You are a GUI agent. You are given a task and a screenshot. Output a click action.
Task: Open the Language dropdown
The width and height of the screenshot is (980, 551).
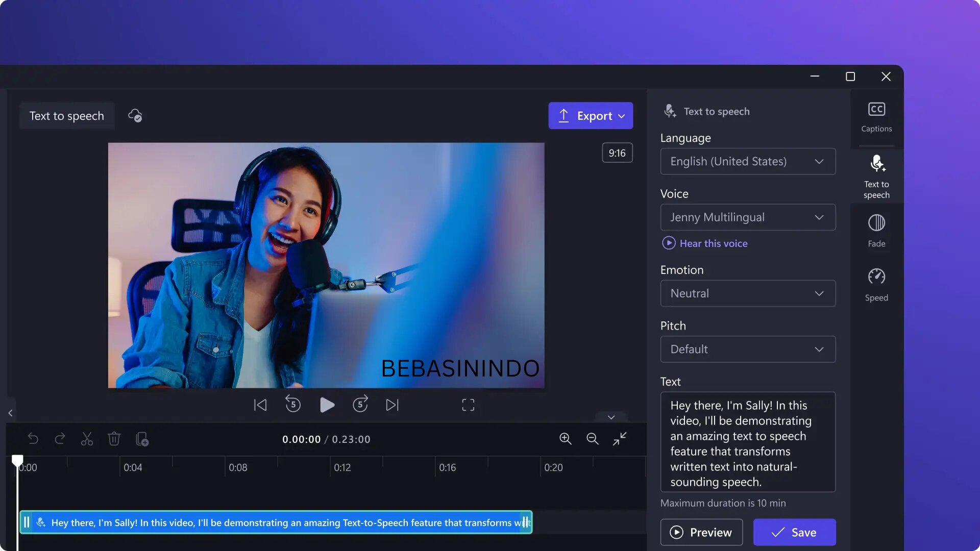[x=748, y=161]
